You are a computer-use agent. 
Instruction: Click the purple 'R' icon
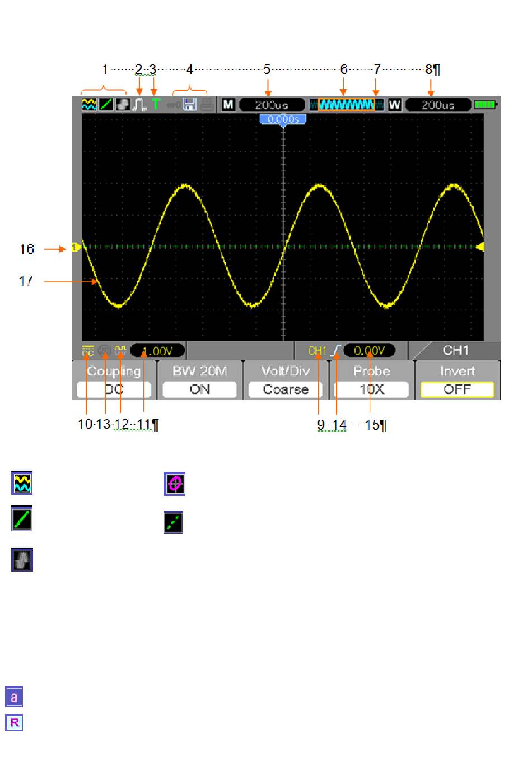click(x=14, y=722)
